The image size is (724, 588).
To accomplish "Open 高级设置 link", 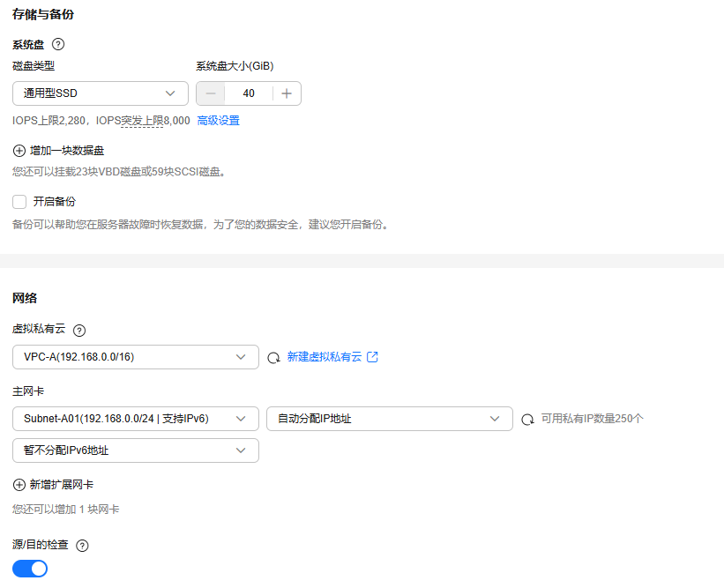I will point(219,121).
